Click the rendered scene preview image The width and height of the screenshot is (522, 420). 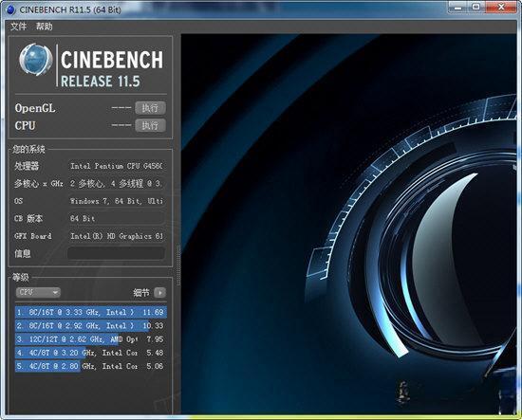pyautogui.click(x=349, y=224)
